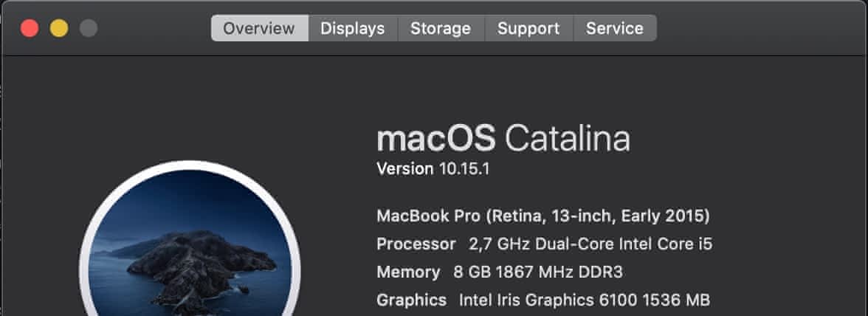Screen dimensions: 868x316
Task: Select the Support tab
Action: pyautogui.click(x=528, y=29)
